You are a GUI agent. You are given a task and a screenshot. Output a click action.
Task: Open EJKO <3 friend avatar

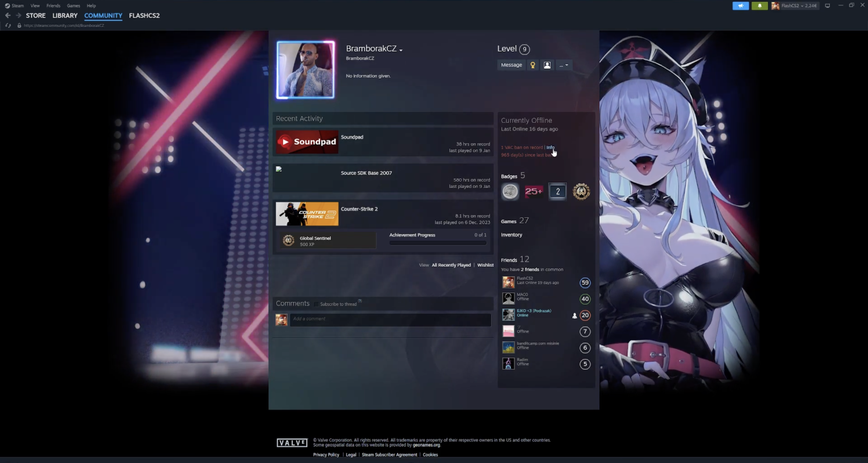pos(509,315)
